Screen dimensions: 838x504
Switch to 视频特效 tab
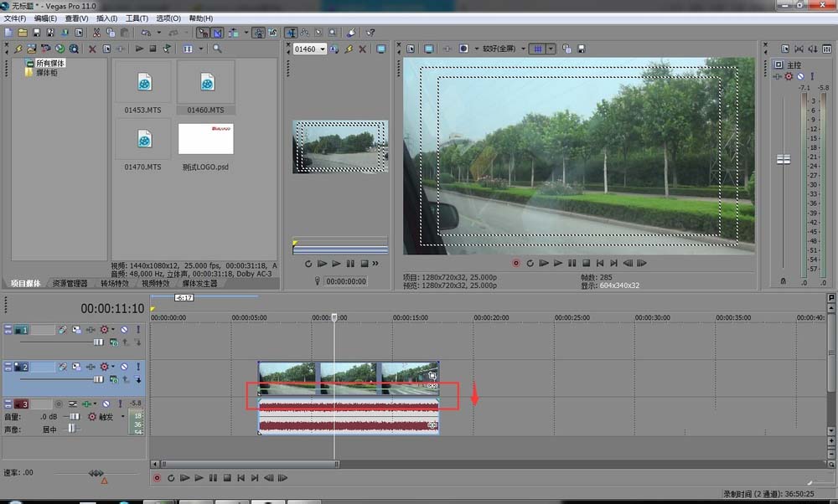(156, 284)
